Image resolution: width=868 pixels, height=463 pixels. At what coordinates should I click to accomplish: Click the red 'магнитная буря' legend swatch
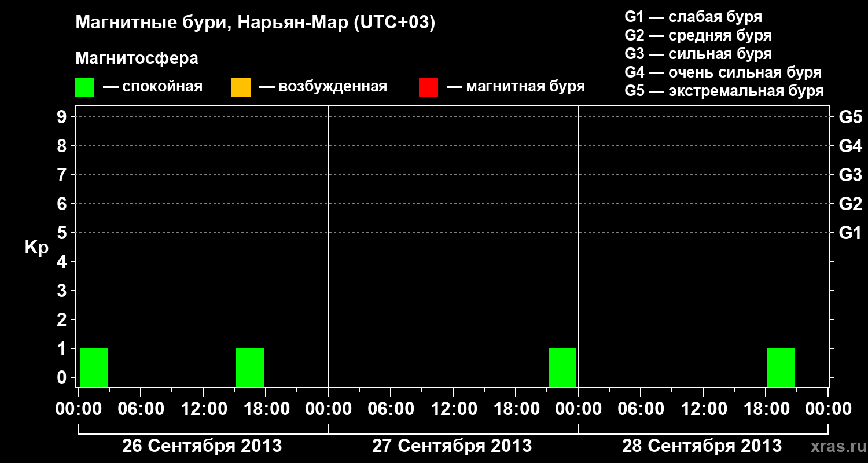(x=428, y=87)
